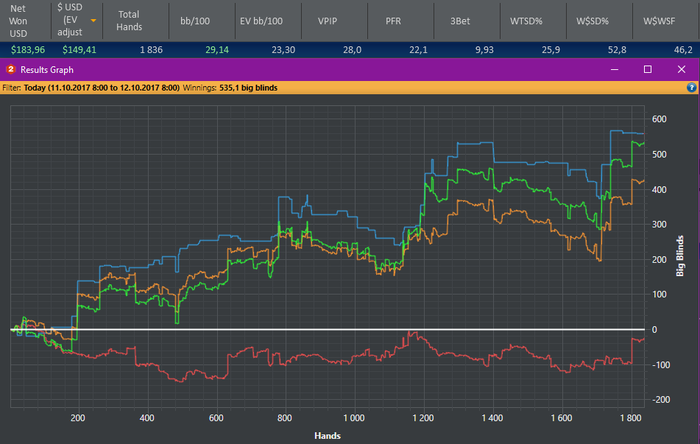Viewport: 700px width, 444px height.
Task: Select the $149,41 EV adjusted value
Action: (79, 50)
